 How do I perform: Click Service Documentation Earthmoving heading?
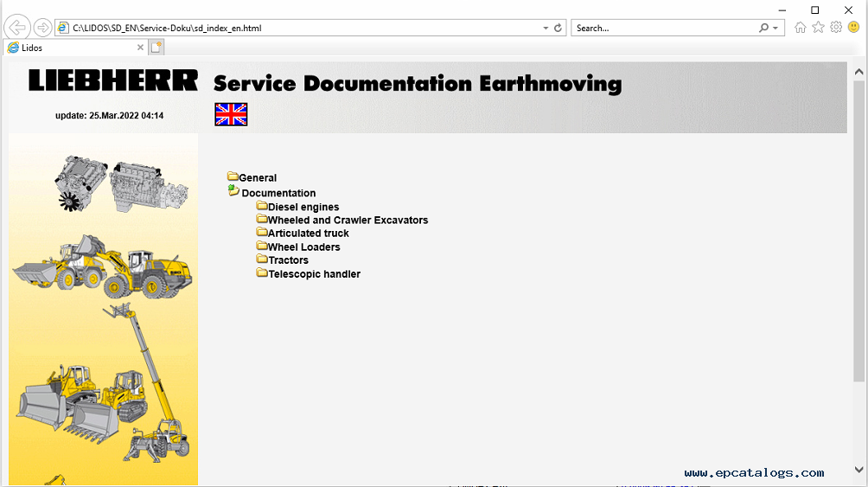pos(418,84)
